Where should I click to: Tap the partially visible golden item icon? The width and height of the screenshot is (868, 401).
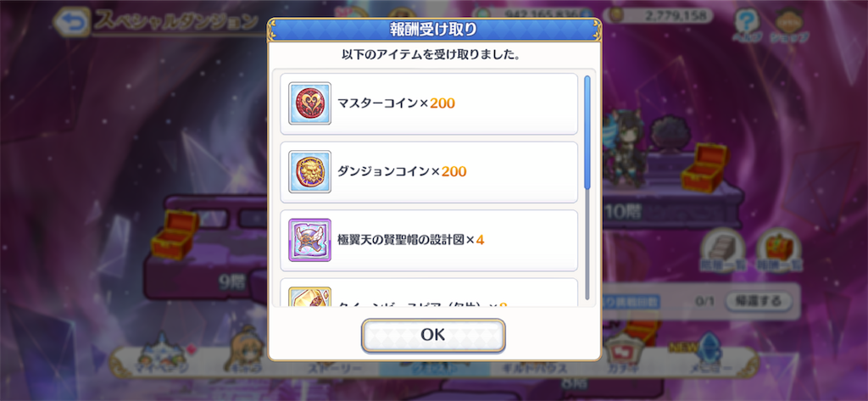coord(310,297)
